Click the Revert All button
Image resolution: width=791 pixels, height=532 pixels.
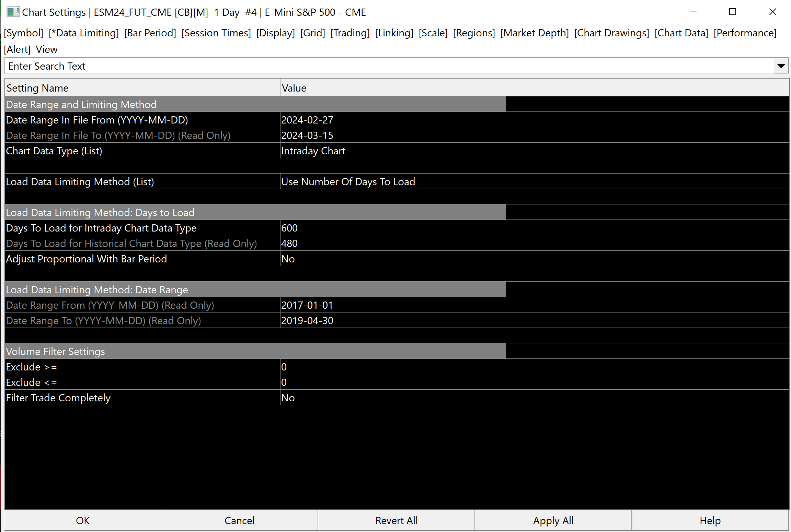point(396,520)
